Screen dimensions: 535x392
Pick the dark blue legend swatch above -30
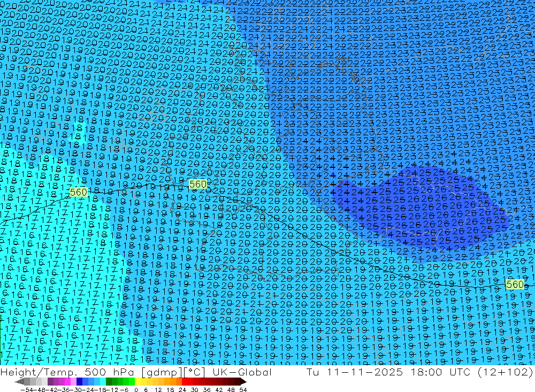pyautogui.click(x=80, y=381)
